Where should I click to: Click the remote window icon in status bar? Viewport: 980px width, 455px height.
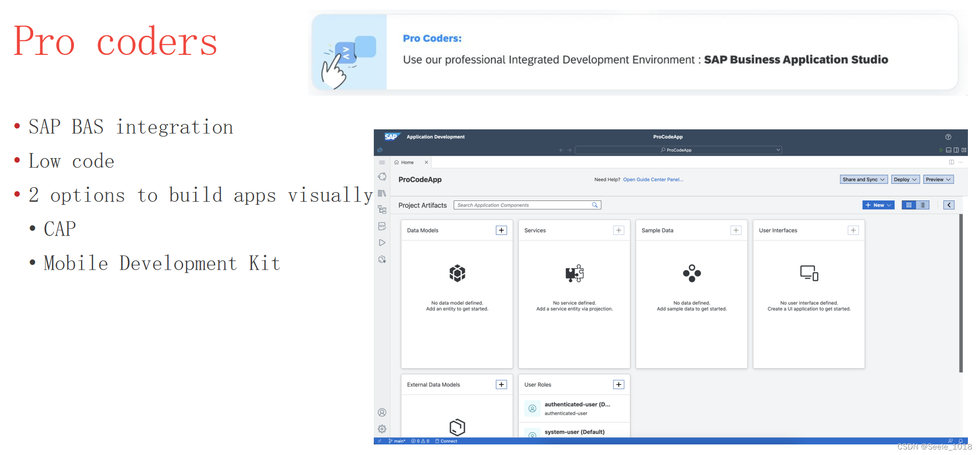(380, 441)
